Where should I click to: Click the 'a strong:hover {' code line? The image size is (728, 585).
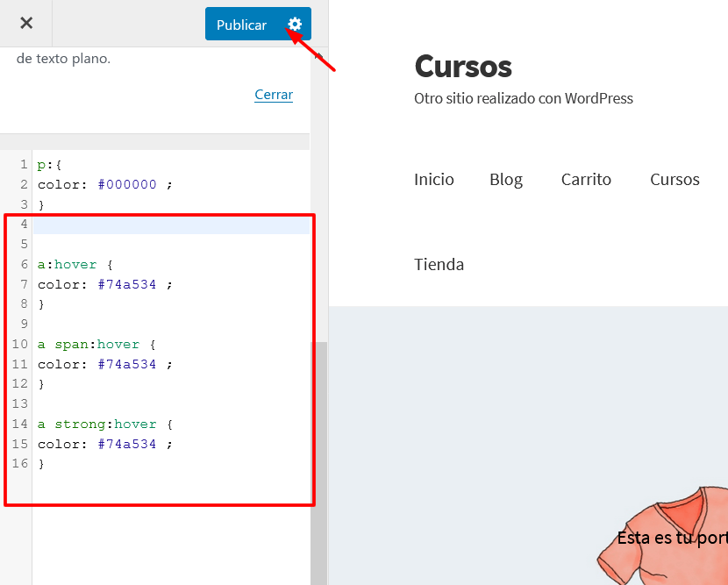click(x=105, y=424)
